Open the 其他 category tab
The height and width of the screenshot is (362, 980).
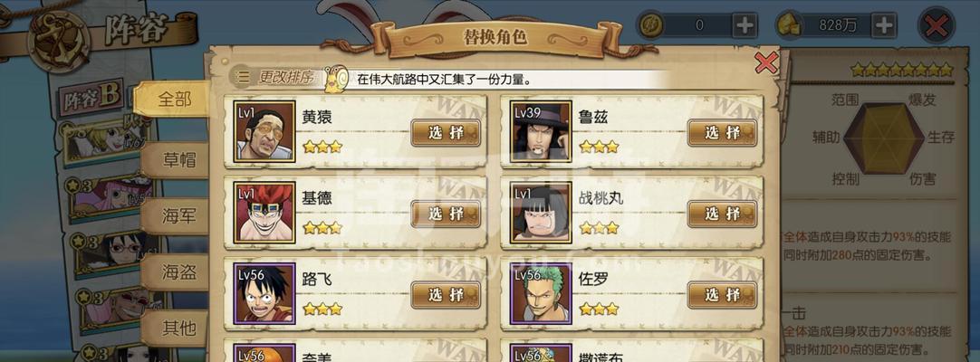click(x=179, y=328)
